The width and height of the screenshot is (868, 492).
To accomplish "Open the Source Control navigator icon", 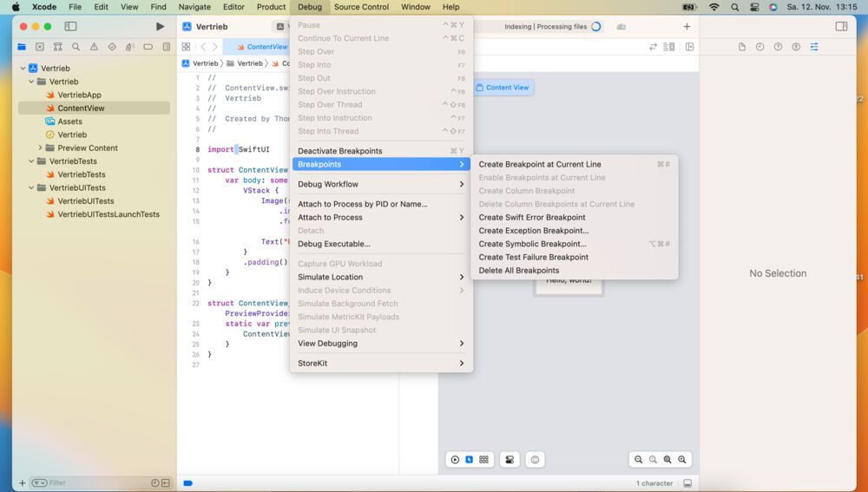I will click(x=40, y=47).
